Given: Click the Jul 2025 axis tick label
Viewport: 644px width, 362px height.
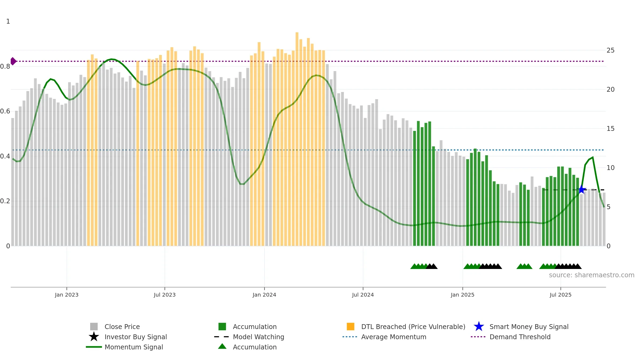Looking at the screenshot, I should point(561,295).
